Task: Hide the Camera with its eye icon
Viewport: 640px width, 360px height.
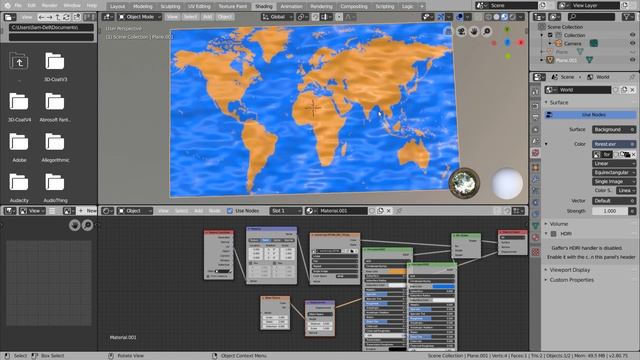Action: tap(632, 43)
